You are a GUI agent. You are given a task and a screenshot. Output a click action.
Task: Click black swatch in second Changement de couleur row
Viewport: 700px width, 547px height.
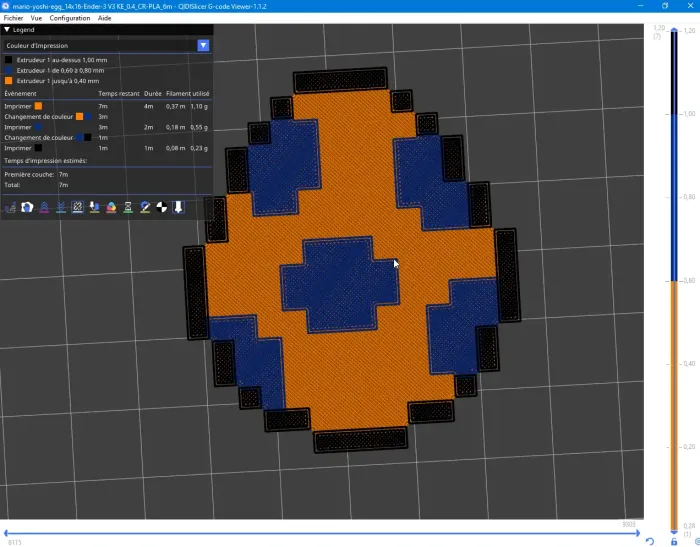pyautogui.click(x=88, y=138)
